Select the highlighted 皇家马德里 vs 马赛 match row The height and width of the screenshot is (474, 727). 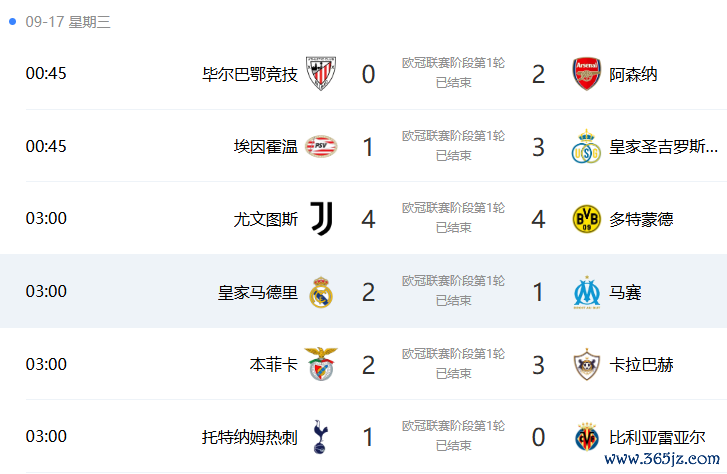(364, 291)
